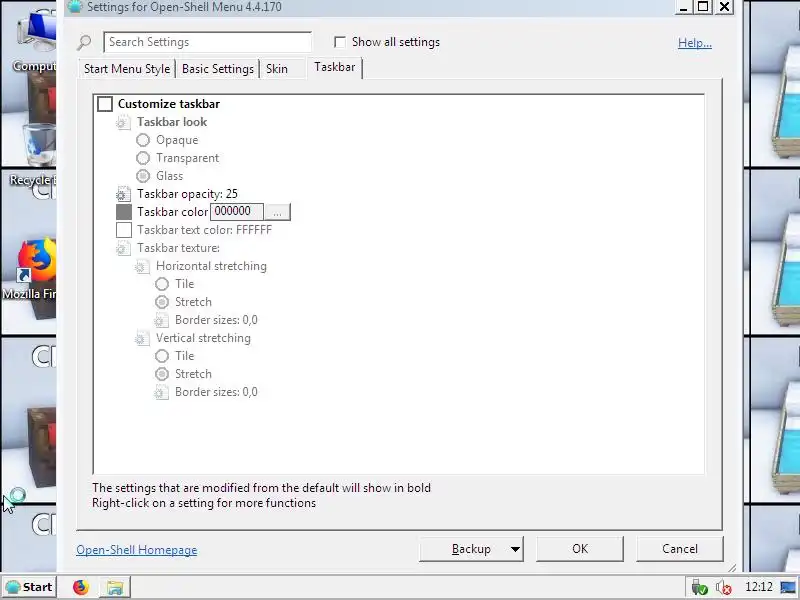Click the Horizontal stretching gear icon
The height and width of the screenshot is (600, 800).
pyautogui.click(x=142, y=266)
